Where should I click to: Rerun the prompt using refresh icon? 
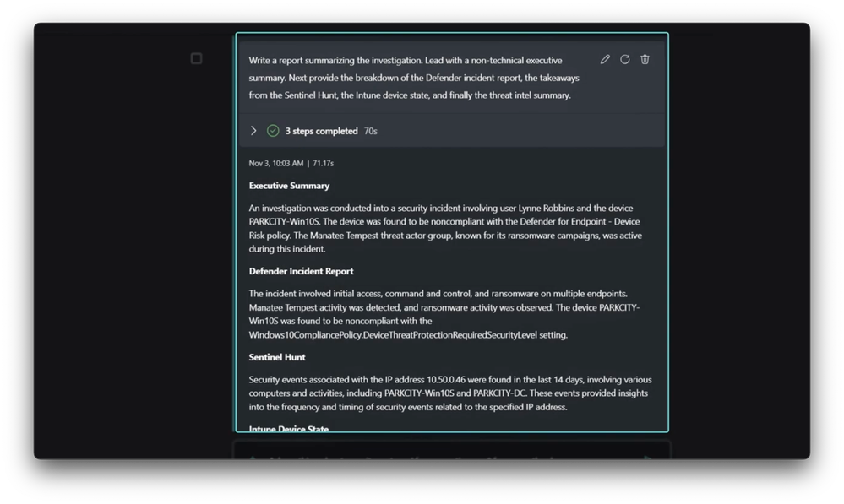[x=625, y=59]
